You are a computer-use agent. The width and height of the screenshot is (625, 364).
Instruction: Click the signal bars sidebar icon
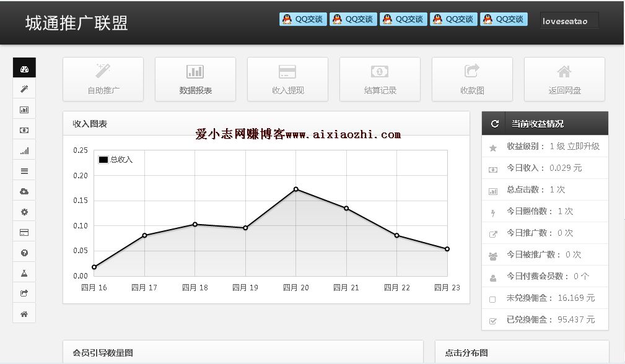[24, 150]
